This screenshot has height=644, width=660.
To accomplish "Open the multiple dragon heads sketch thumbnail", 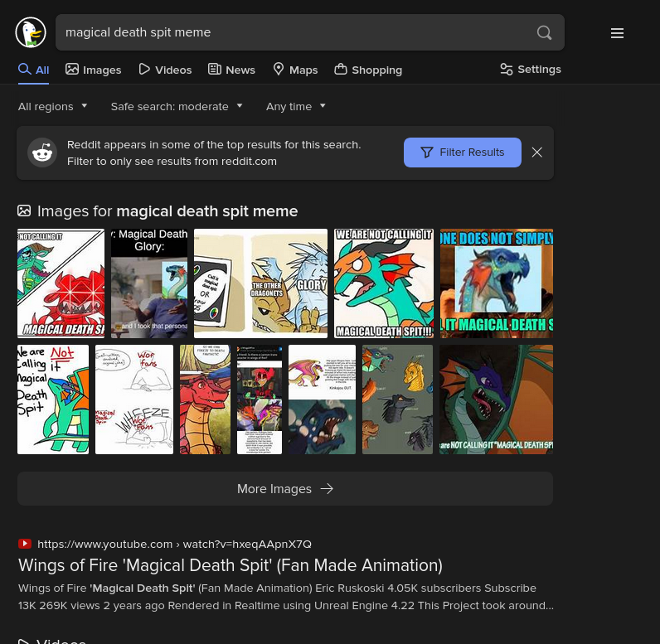I will point(397,399).
